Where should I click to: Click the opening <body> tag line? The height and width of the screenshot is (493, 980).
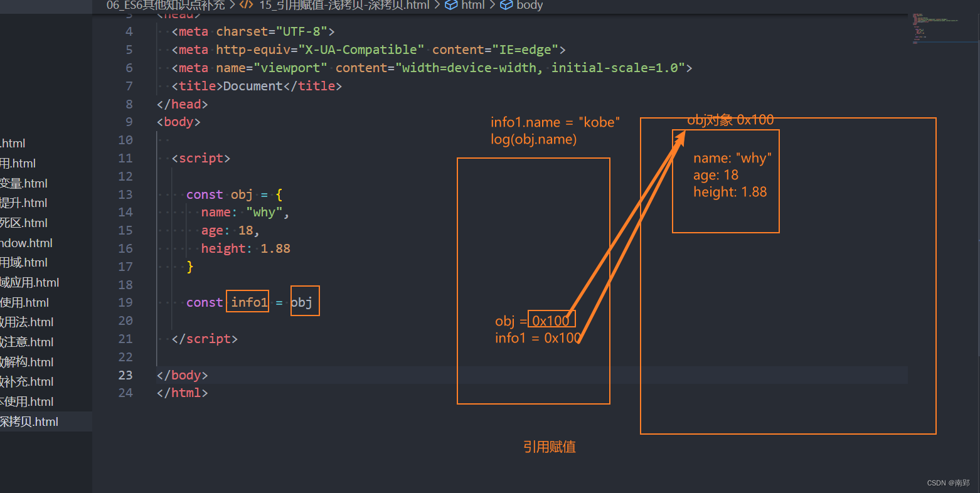point(179,122)
